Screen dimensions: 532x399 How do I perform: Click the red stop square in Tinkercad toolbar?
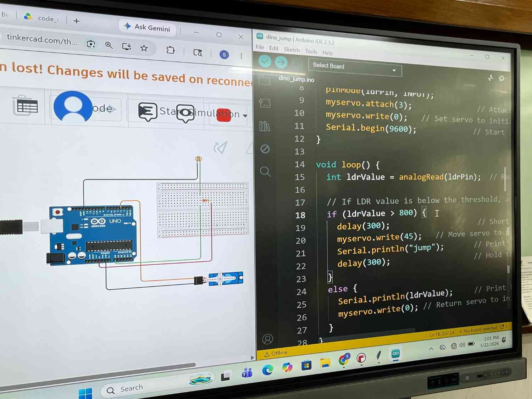(x=224, y=115)
